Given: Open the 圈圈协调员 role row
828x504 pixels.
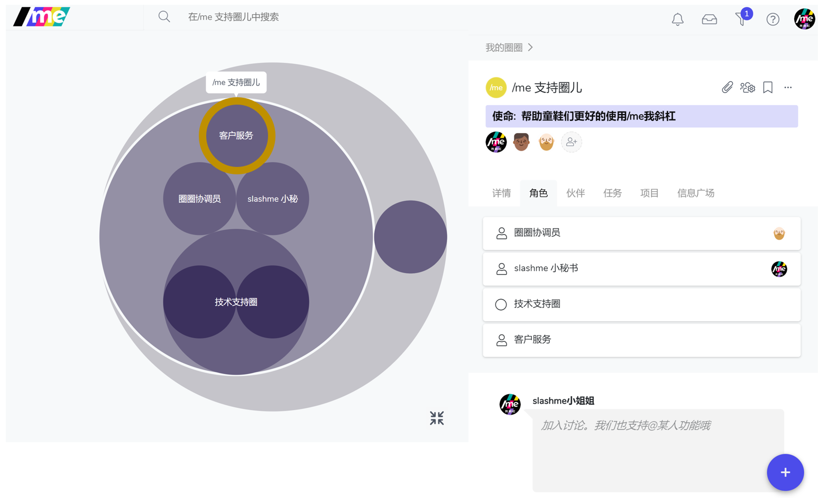Looking at the screenshot, I should (641, 233).
